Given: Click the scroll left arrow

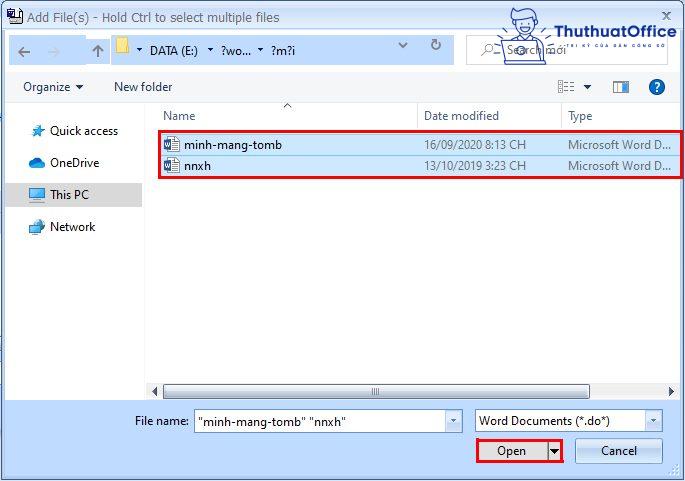Looking at the screenshot, I should (154, 391).
